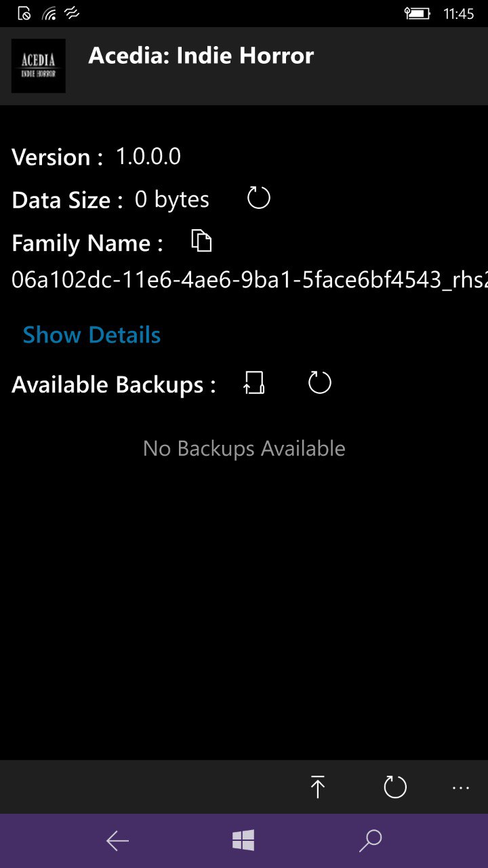This screenshot has height=868, width=488.
Task: Expand Show Details section
Action: (91, 335)
